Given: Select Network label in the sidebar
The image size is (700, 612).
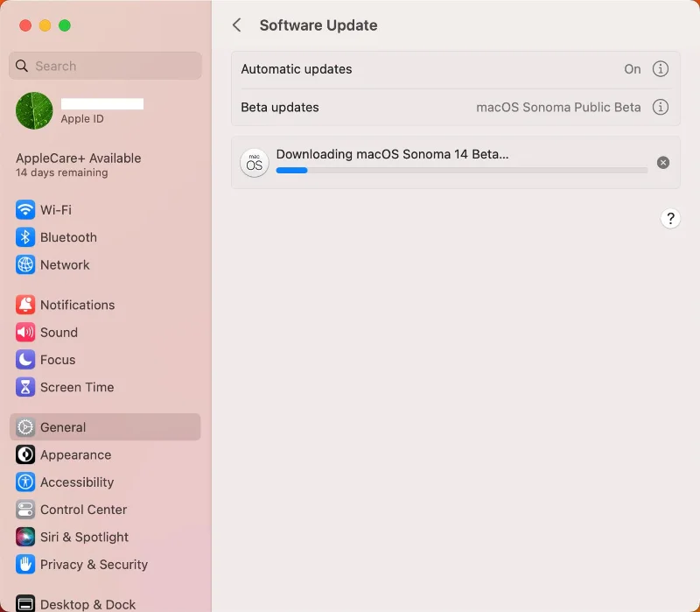Looking at the screenshot, I should (x=65, y=265).
